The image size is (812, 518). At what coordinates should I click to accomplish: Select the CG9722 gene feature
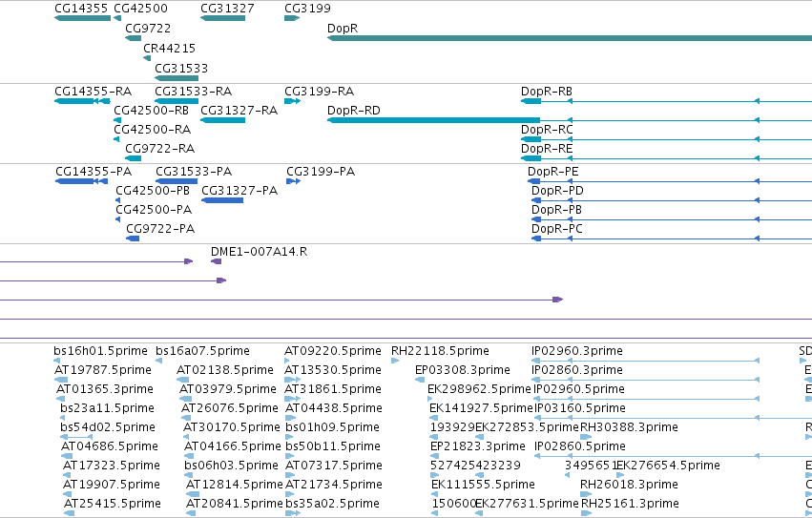click(133, 38)
